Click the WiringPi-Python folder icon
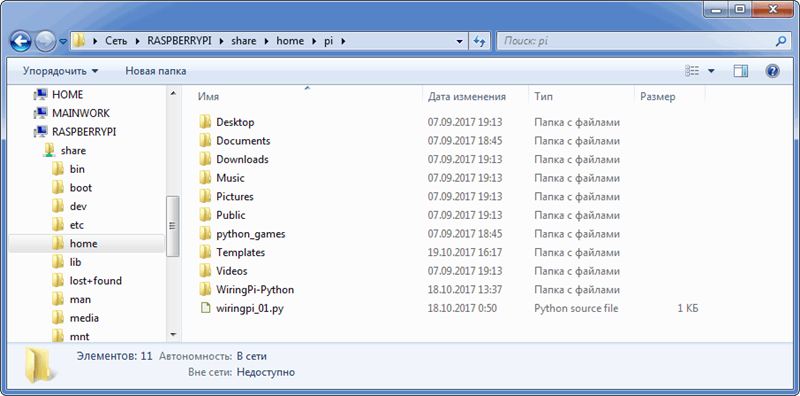 pyautogui.click(x=205, y=289)
